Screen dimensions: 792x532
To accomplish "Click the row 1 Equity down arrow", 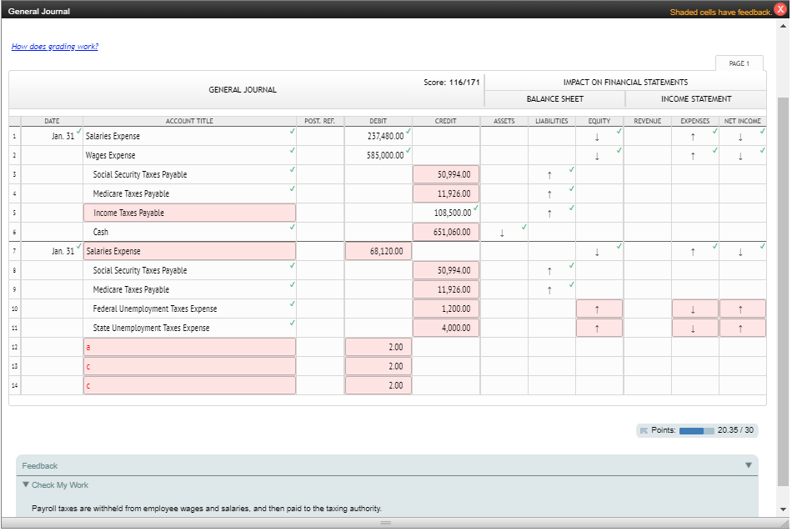I will (597, 137).
